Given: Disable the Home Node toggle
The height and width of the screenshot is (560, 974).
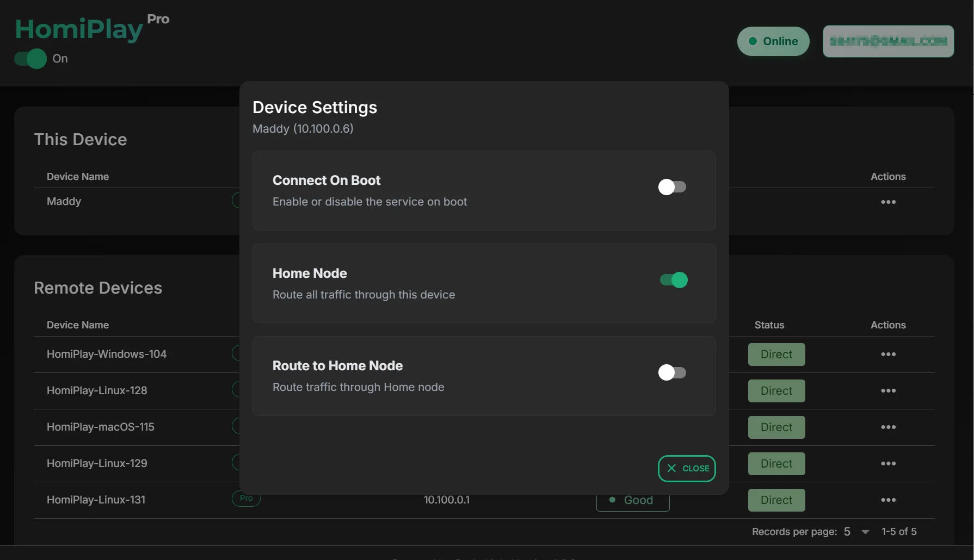Looking at the screenshot, I should (674, 280).
